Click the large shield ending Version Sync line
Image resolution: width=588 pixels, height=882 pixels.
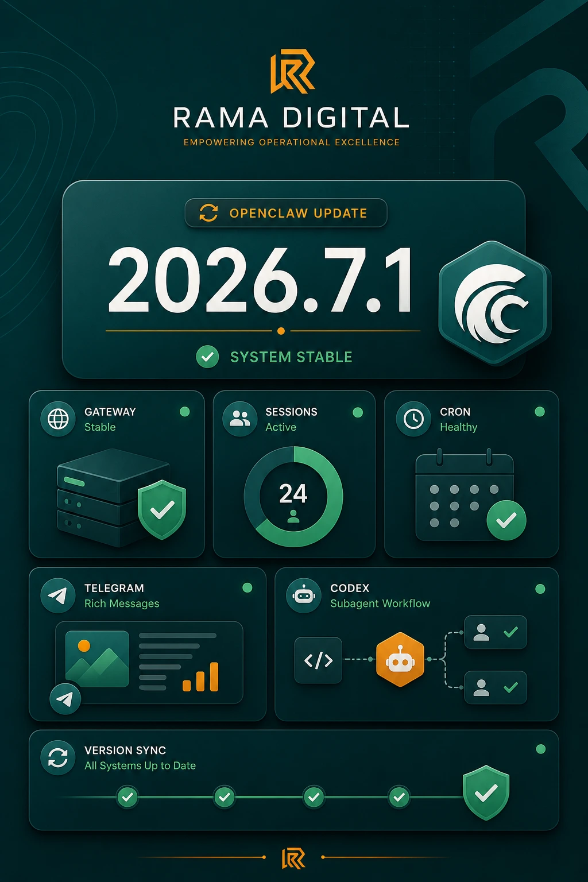tap(486, 792)
